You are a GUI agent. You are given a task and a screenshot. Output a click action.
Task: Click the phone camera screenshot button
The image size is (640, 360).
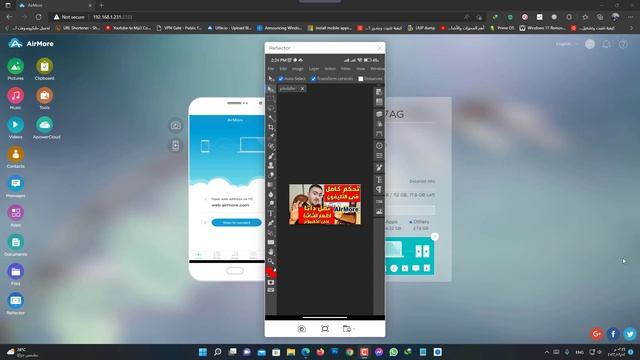176,126
